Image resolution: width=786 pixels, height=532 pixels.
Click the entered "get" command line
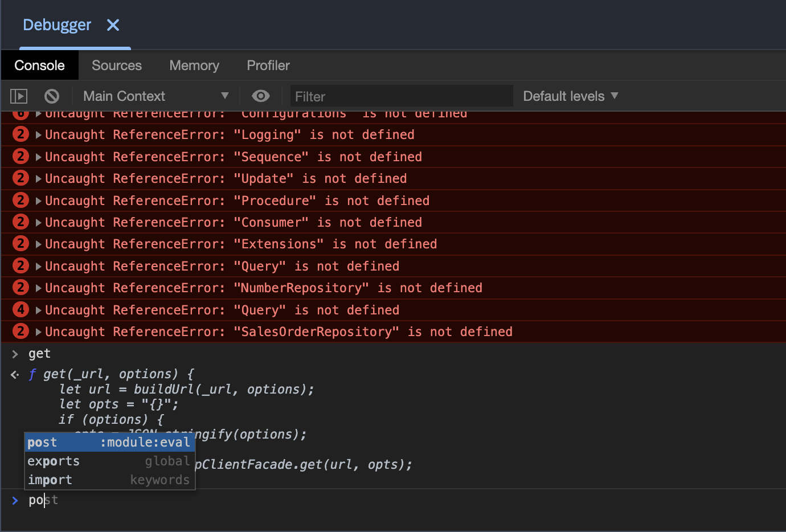39,354
